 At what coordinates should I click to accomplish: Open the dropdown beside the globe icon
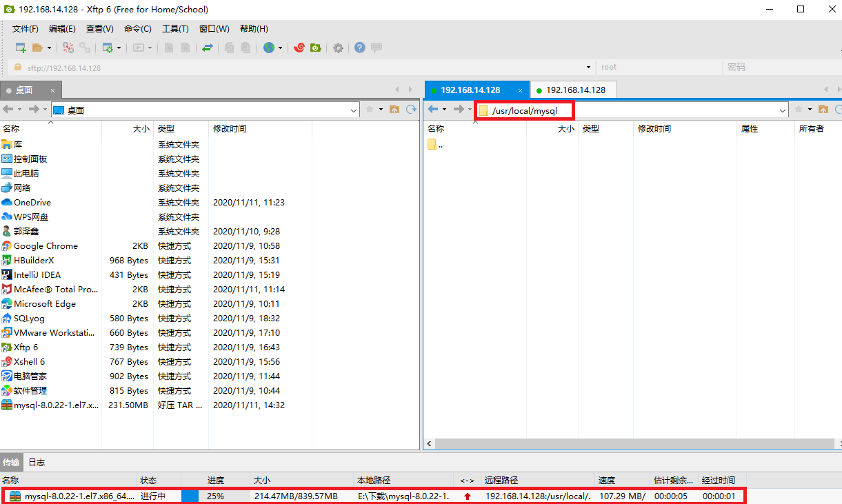tap(280, 48)
